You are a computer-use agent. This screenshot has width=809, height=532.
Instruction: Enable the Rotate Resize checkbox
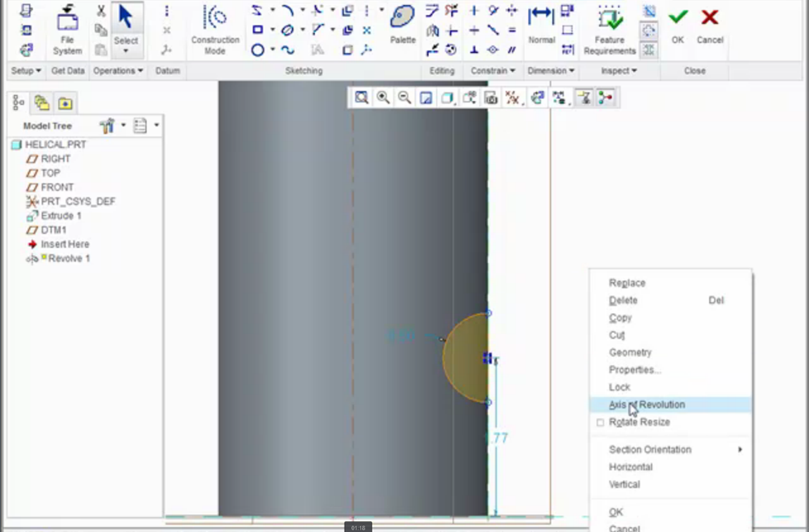[600, 422]
